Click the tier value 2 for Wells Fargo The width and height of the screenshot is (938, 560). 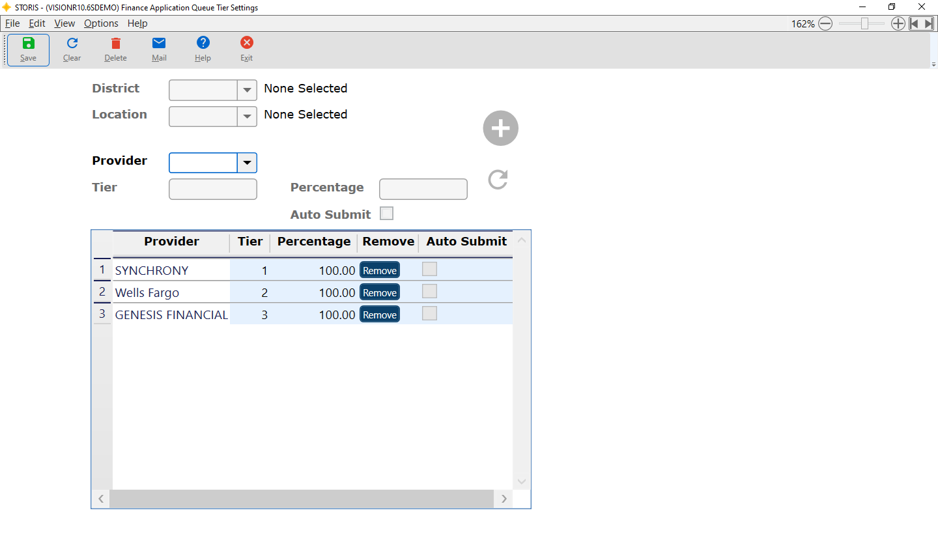coord(264,292)
